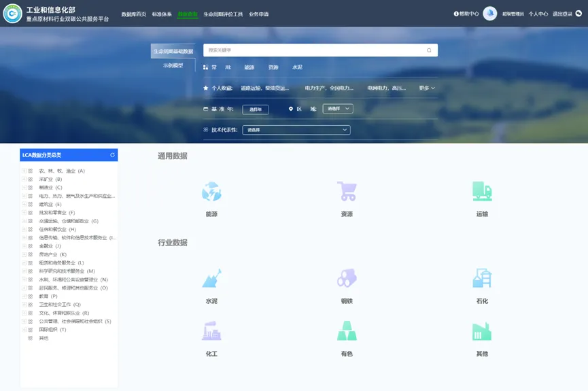
Task: Click the 钢铁 steel industry icon
Action: coord(347,278)
